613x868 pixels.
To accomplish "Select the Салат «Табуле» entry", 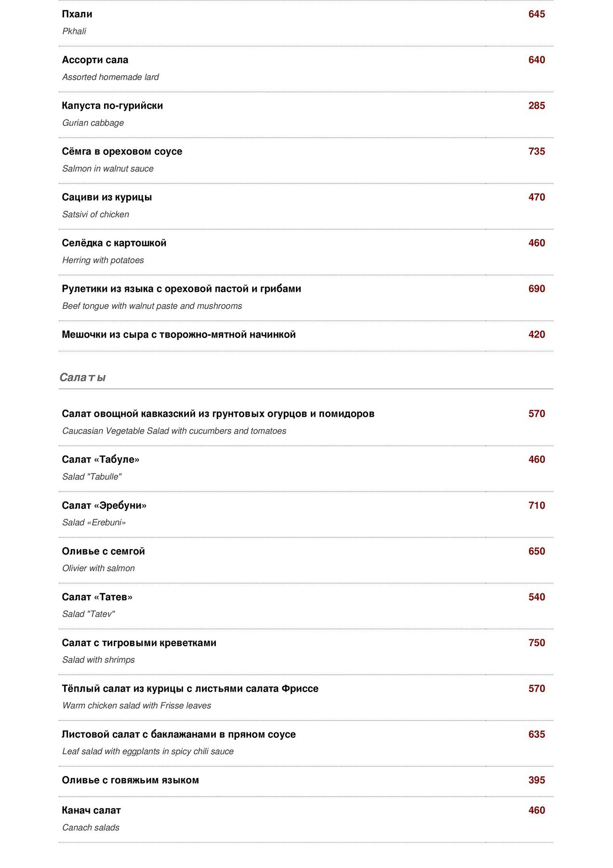I will coord(101,460).
